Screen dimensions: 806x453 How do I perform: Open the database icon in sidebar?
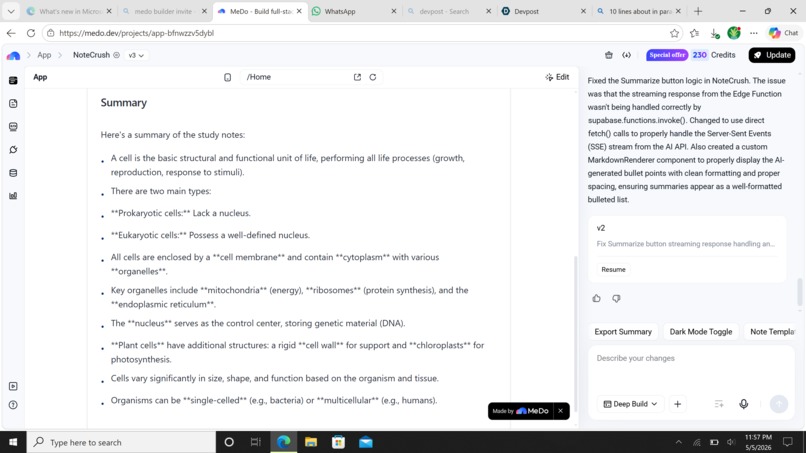13,173
